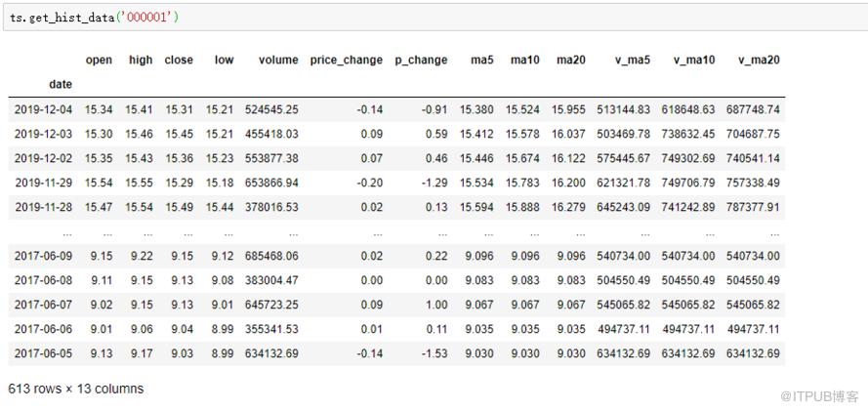Click v_ma20 value 787377.91

[x=754, y=207]
